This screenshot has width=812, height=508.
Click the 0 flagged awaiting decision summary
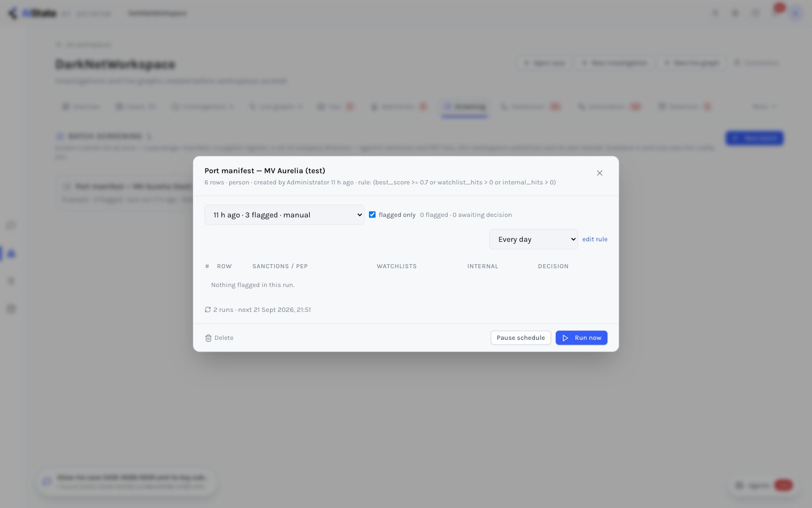pyautogui.click(x=466, y=215)
